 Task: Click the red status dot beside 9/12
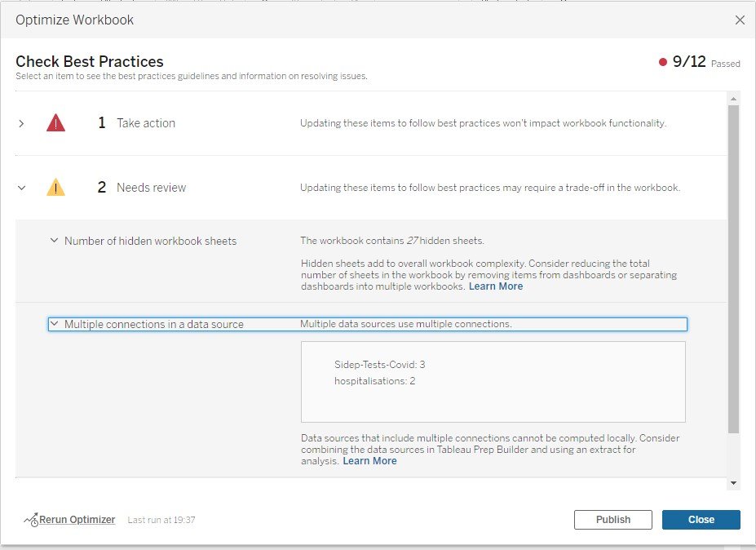(663, 62)
